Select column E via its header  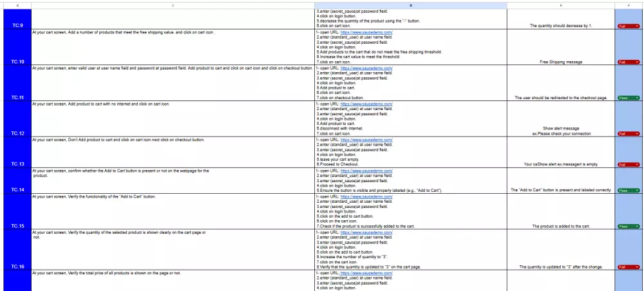pos(561,6)
